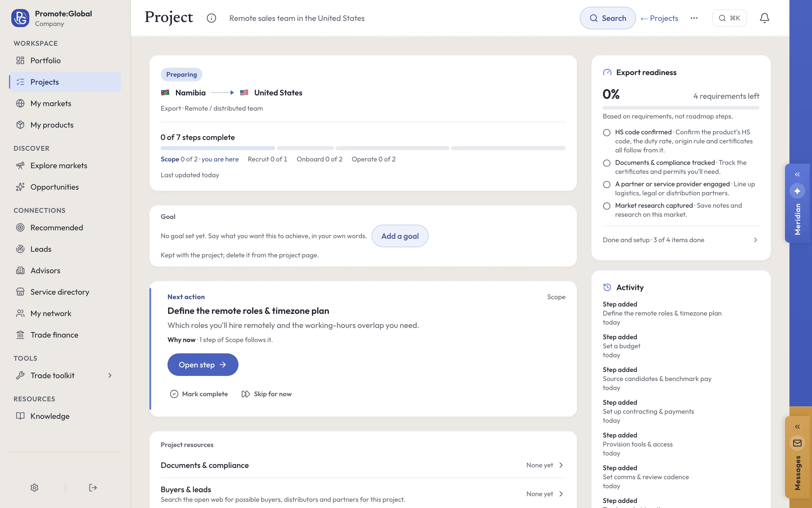Viewport: 812px width, 508px height.
Task: Click the Promote:Global company logo
Action: coord(20,18)
